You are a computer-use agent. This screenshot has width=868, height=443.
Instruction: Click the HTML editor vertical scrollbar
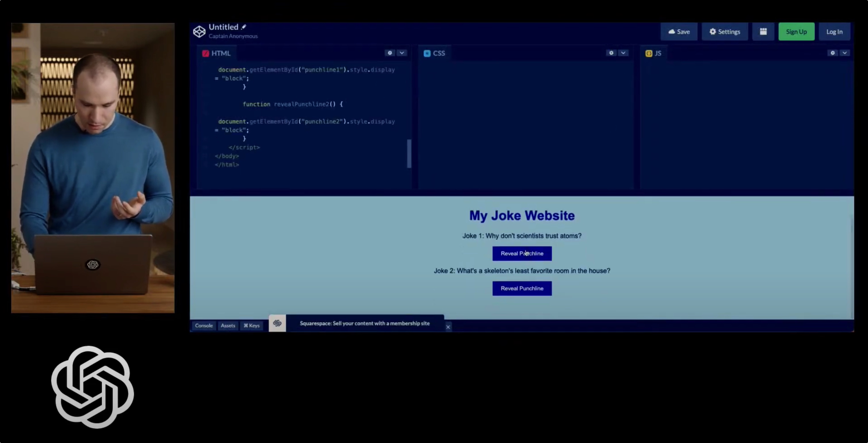409,153
